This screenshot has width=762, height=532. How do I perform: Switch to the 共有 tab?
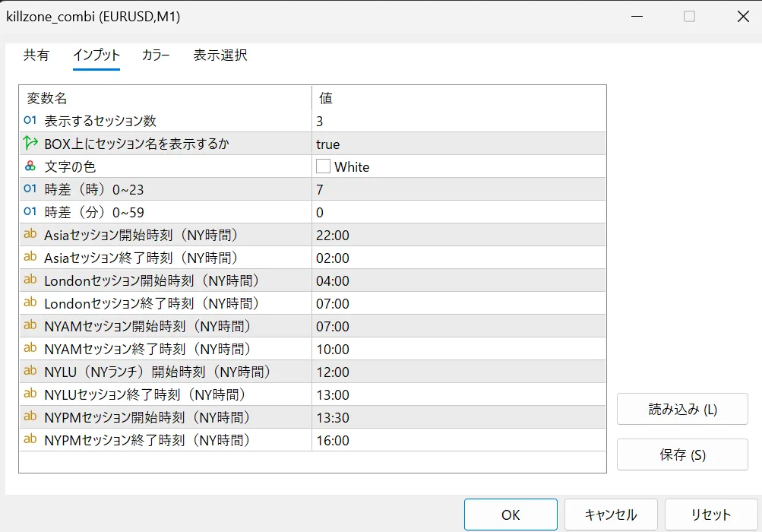click(x=36, y=55)
